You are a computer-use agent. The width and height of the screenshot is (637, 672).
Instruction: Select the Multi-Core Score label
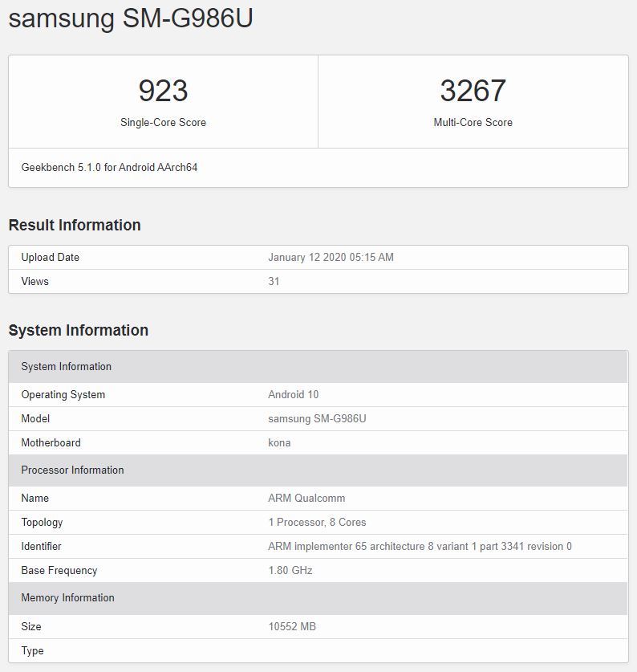pyautogui.click(x=473, y=123)
